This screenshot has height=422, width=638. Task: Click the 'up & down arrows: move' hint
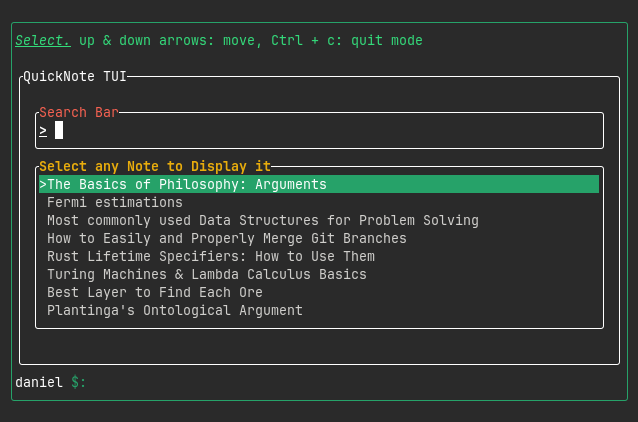tap(170, 40)
